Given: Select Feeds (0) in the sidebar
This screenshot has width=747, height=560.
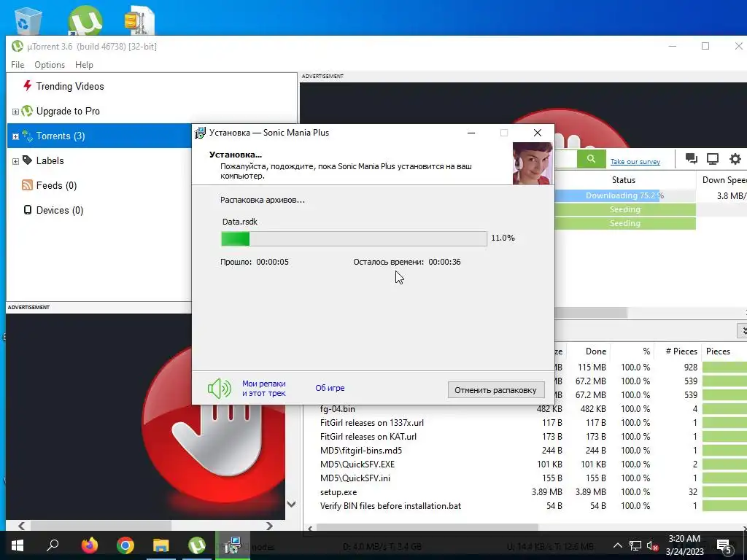Looking at the screenshot, I should tap(56, 185).
